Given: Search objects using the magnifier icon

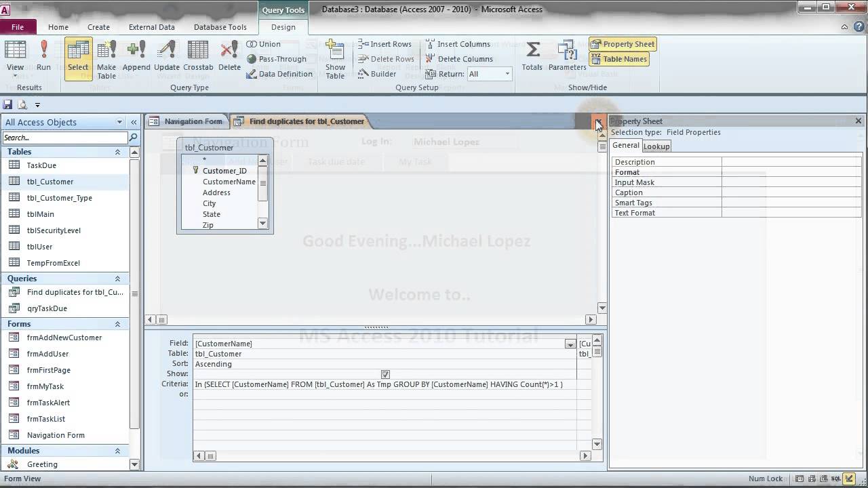Looking at the screenshot, I should point(133,138).
